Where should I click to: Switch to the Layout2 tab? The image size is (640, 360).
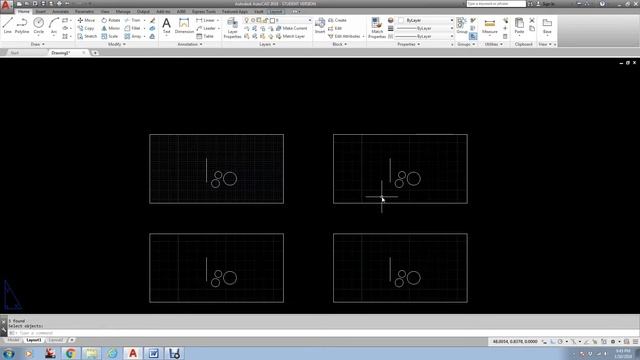click(x=56, y=340)
